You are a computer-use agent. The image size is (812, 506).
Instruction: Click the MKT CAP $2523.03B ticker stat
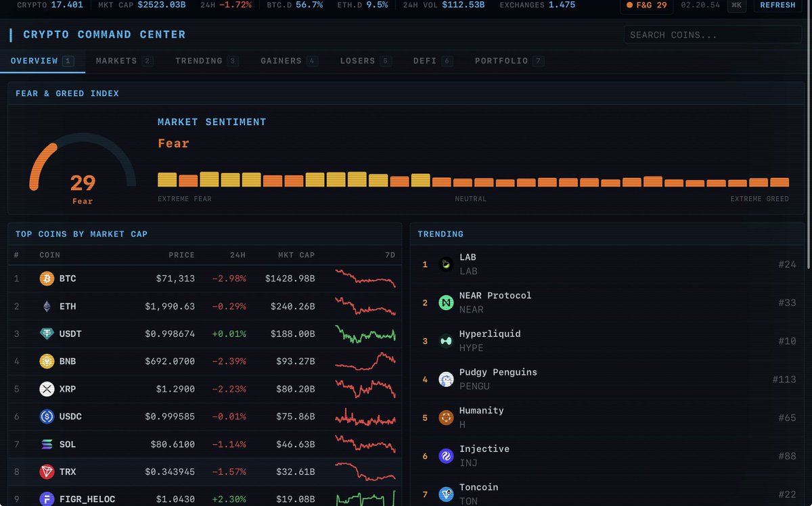coord(142,5)
